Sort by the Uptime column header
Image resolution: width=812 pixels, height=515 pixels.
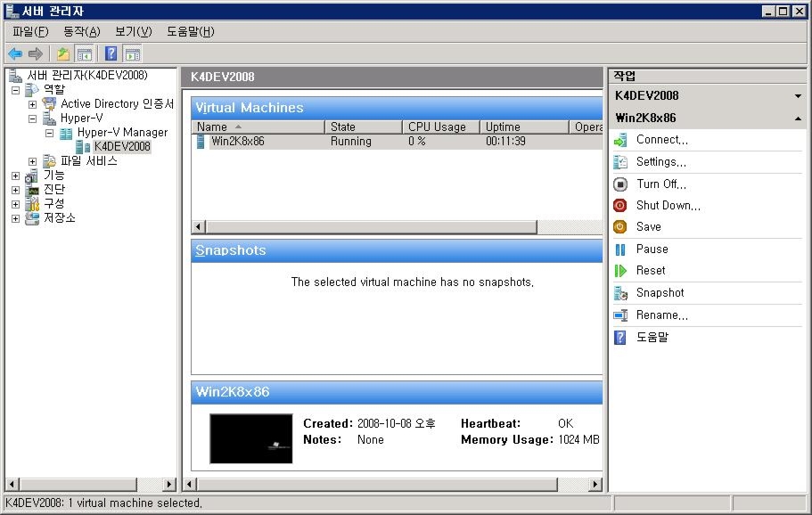tap(525, 127)
